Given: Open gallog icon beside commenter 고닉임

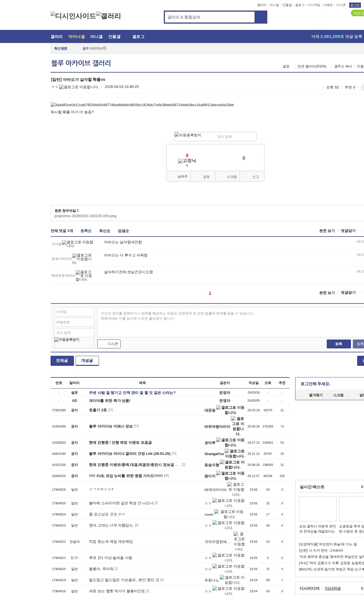Looking at the screenshot, I should (x=65, y=242).
